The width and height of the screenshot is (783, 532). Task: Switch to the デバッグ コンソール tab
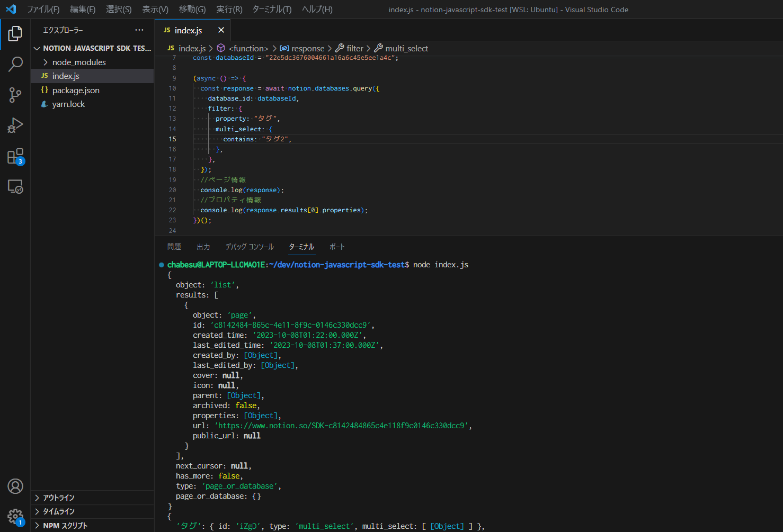pos(250,247)
